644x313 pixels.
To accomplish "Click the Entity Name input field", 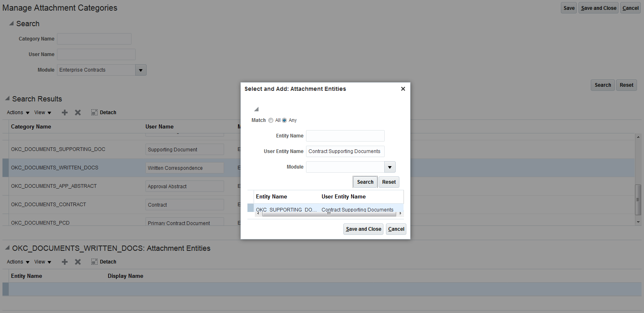I will tap(345, 136).
